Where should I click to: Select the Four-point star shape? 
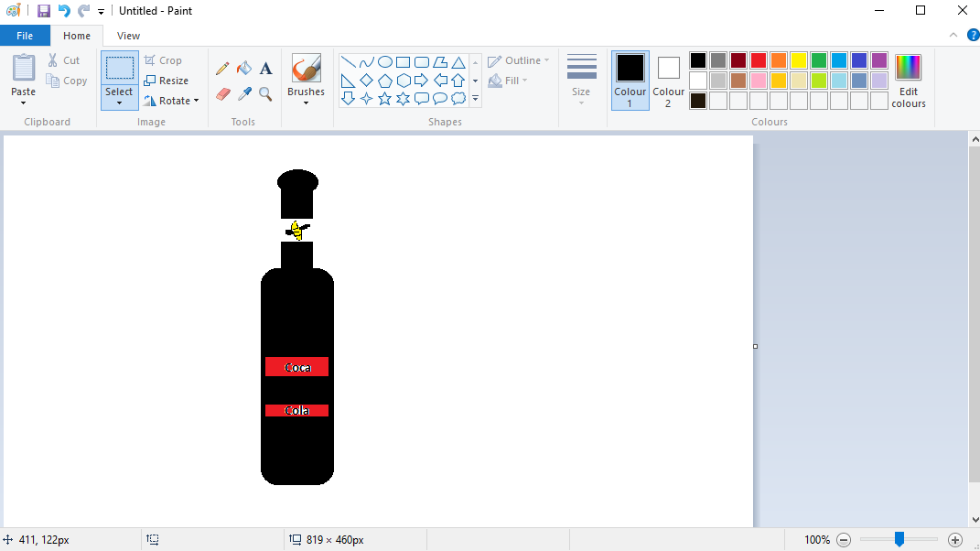[x=367, y=98]
